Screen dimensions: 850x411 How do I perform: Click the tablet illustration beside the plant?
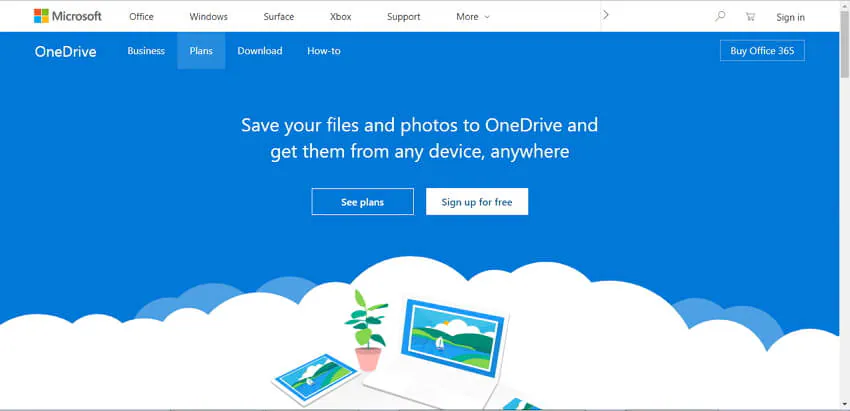coord(315,379)
